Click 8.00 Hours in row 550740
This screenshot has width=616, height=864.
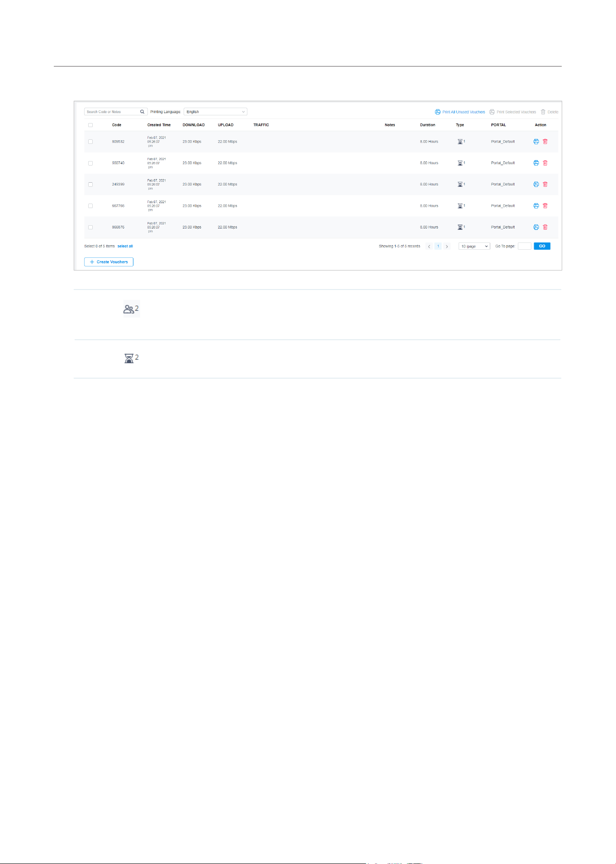(429, 163)
